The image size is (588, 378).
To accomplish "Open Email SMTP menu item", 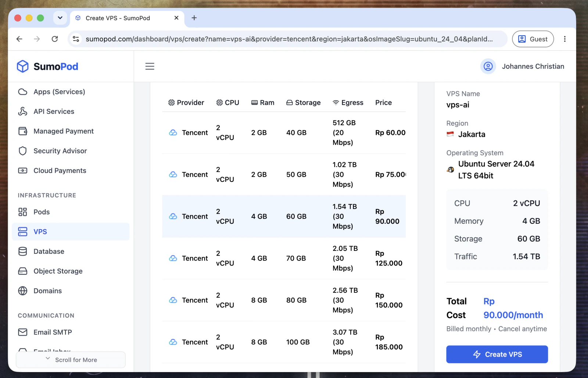I will [71, 332].
